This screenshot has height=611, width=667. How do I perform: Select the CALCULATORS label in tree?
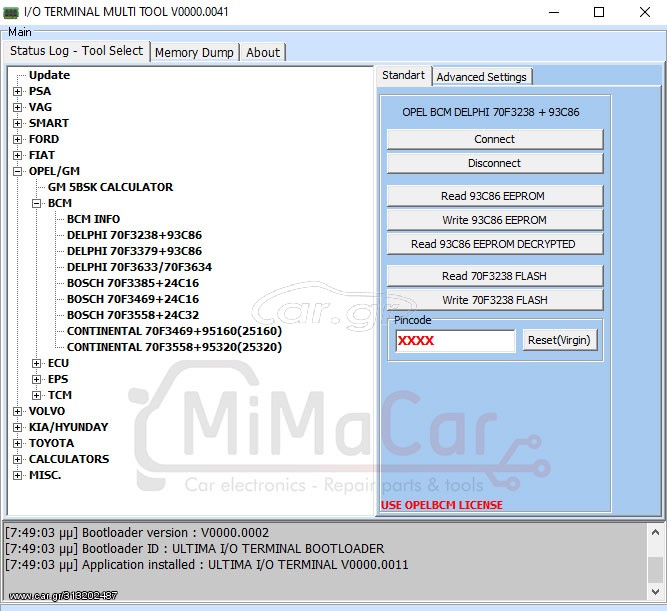[x=69, y=460]
